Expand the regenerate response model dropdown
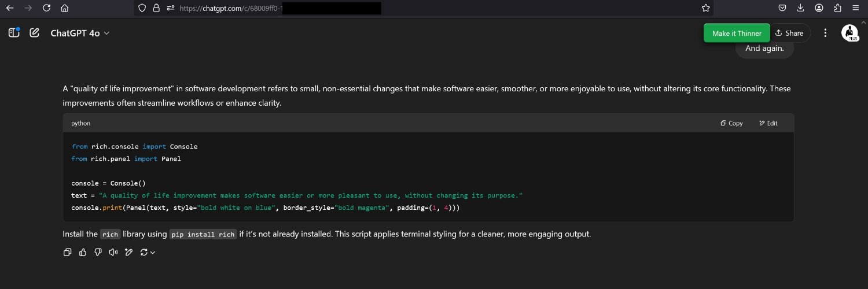This screenshot has width=868, height=289. tap(148, 252)
